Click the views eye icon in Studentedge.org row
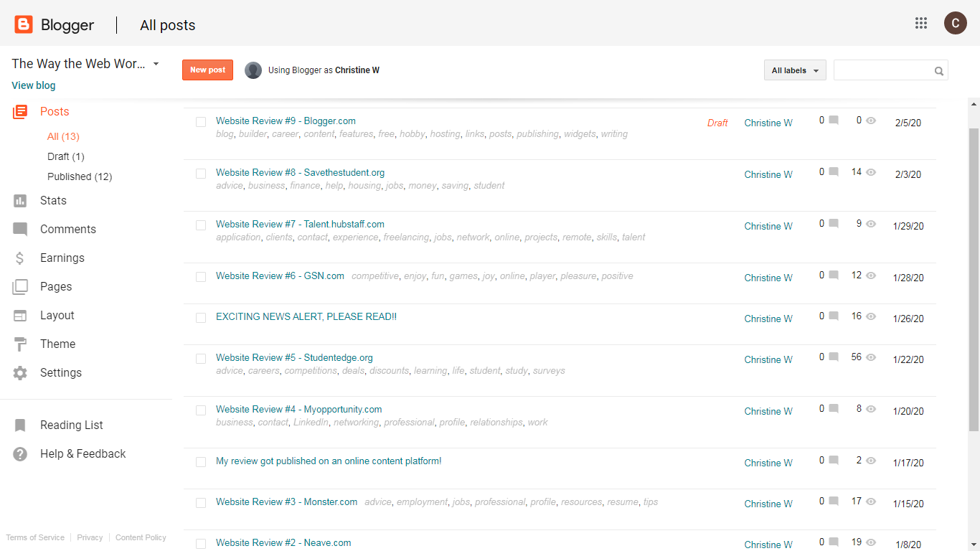980x551 pixels. coord(871,357)
